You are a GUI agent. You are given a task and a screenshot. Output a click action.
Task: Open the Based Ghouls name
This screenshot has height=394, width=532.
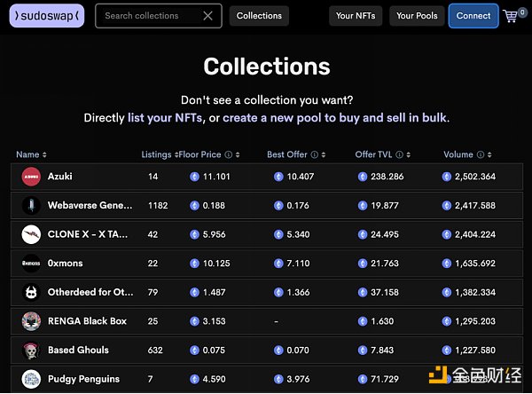pyautogui.click(x=78, y=351)
